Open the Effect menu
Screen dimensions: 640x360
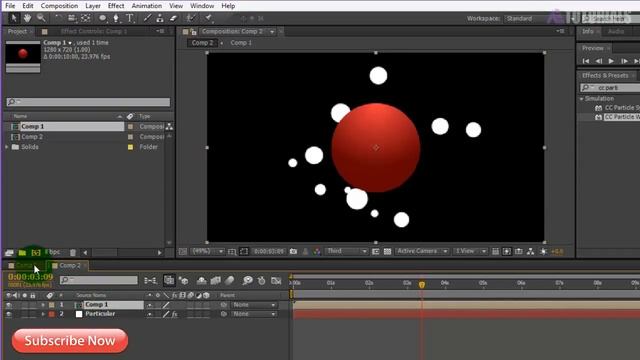pyautogui.click(x=116, y=6)
